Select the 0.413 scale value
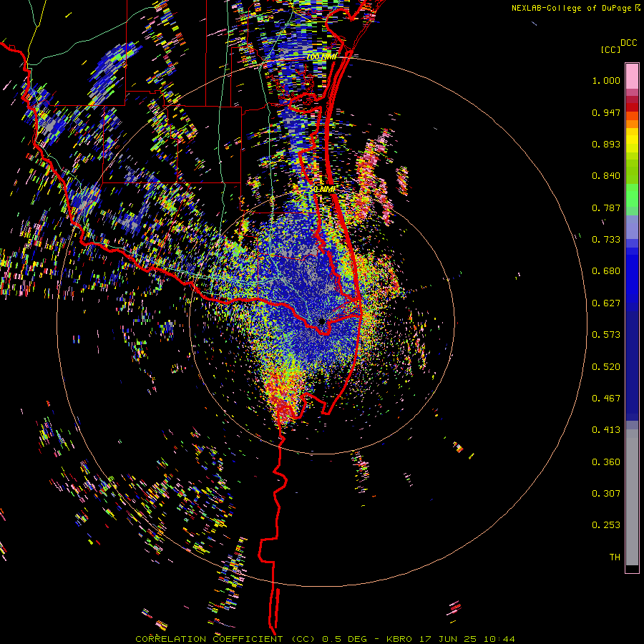 pos(606,430)
